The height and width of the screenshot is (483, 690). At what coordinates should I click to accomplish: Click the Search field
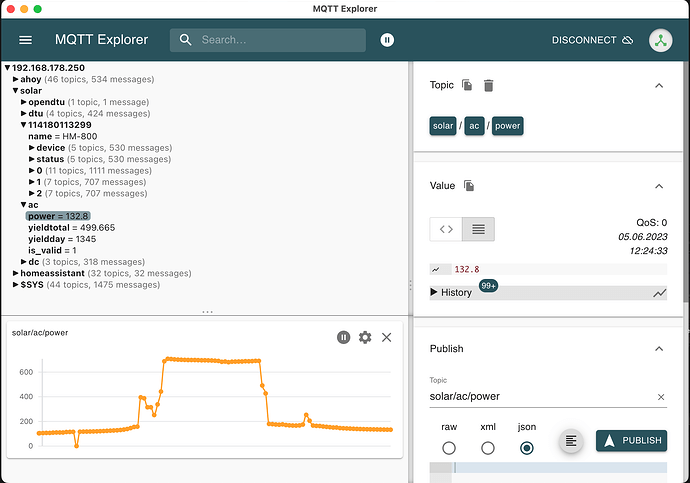(x=268, y=40)
